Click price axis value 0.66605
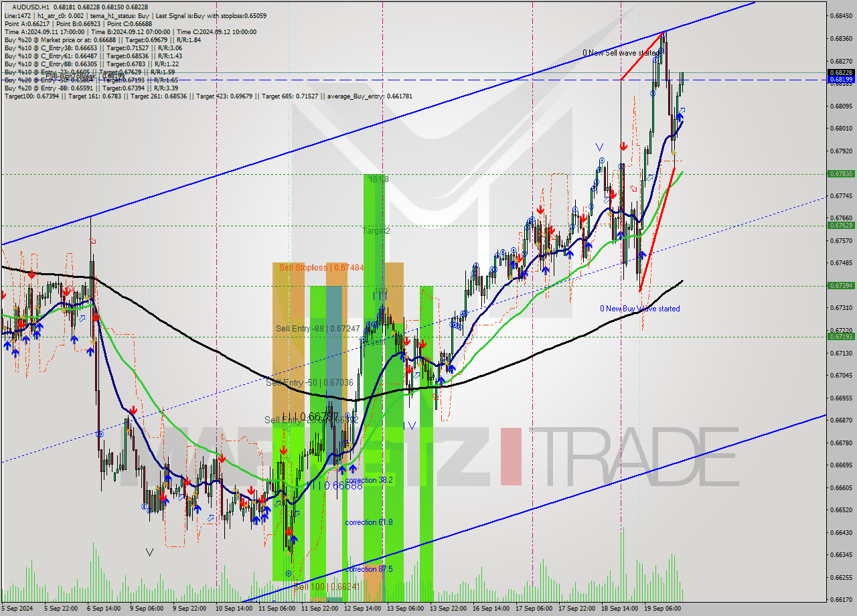This screenshot has height=616, width=857. pyautogui.click(x=840, y=487)
